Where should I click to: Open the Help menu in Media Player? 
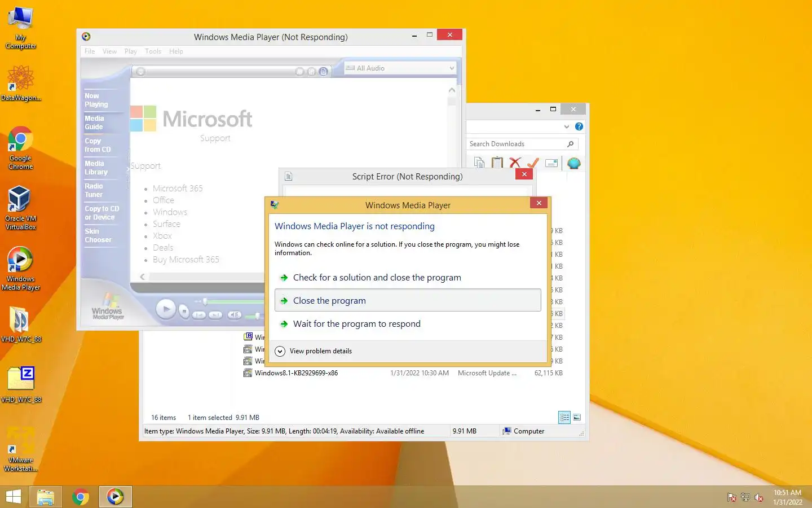click(x=176, y=51)
